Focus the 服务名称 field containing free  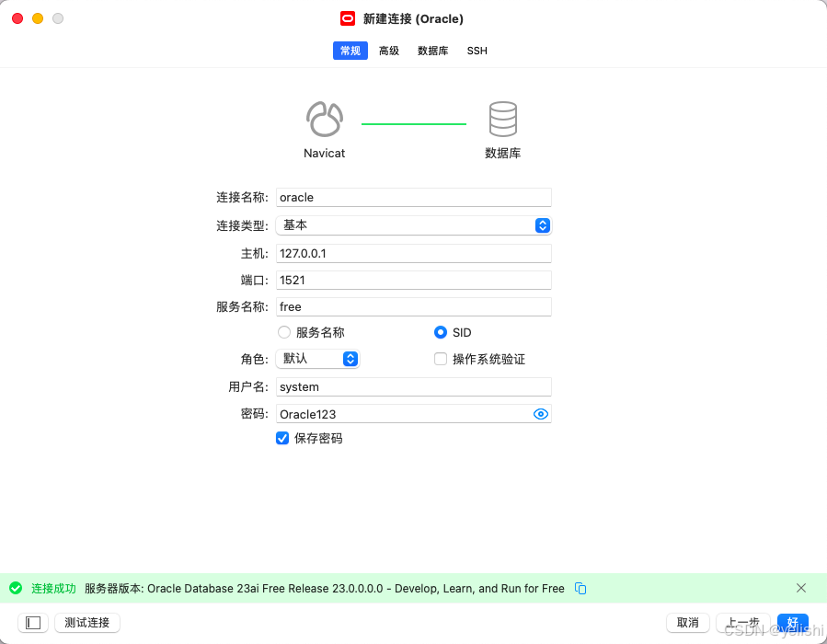click(414, 307)
